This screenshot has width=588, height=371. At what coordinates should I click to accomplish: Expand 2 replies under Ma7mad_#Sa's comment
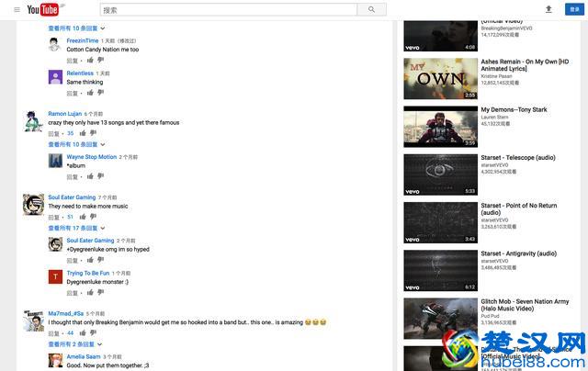(75, 344)
